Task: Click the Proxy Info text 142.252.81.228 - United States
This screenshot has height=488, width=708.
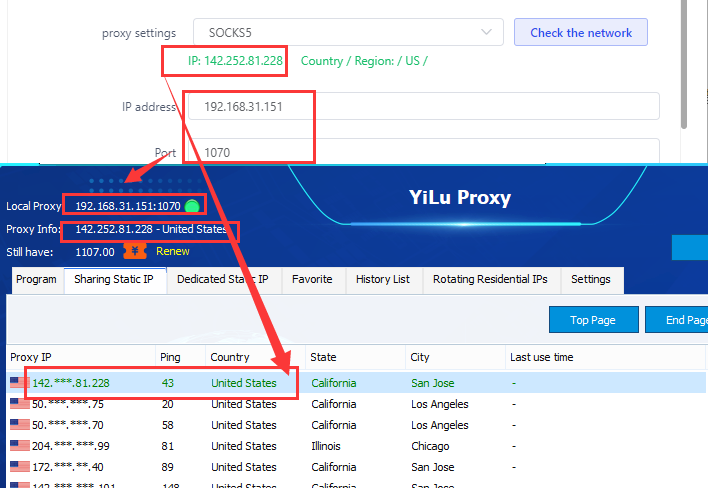Action: tap(151, 229)
